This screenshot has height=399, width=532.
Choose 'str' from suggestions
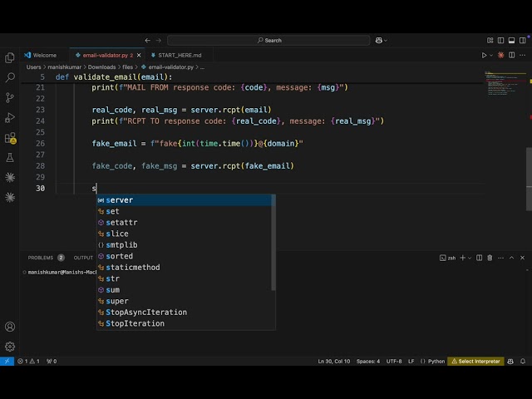[x=185, y=278]
